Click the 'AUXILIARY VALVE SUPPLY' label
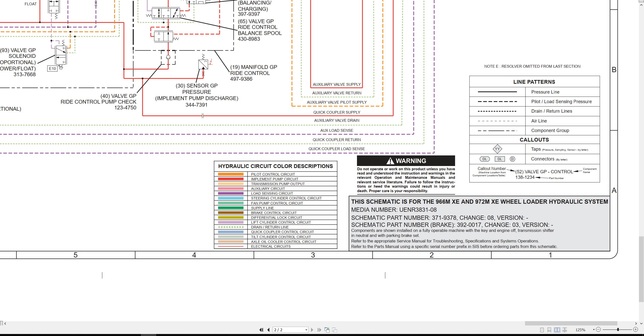644x336 pixels. [337, 85]
